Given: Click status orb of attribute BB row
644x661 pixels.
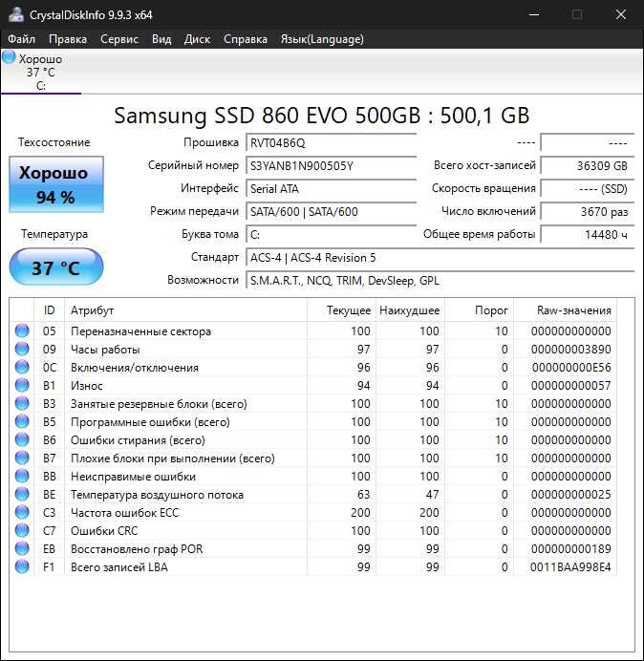Looking at the screenshot, I should tap(22, 476).
